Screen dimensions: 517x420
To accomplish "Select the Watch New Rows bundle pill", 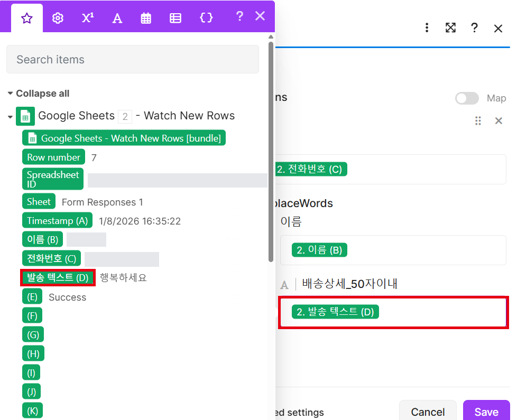I will click(x=124, y=138).
